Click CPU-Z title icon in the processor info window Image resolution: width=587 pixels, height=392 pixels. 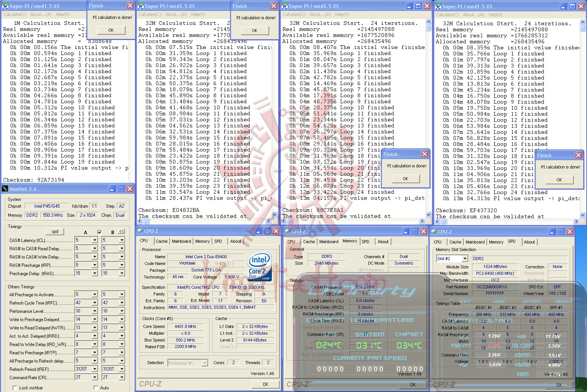pyautogui.click(x=140, y=231)
